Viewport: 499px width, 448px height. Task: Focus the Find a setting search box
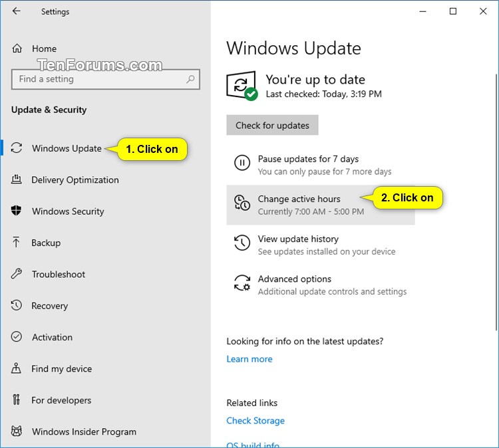[106, 79]
